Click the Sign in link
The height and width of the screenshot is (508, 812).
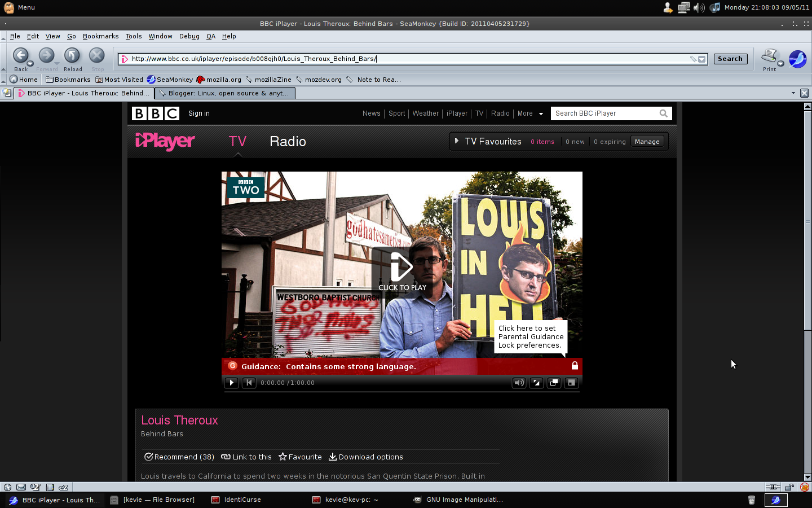(199, 113)
